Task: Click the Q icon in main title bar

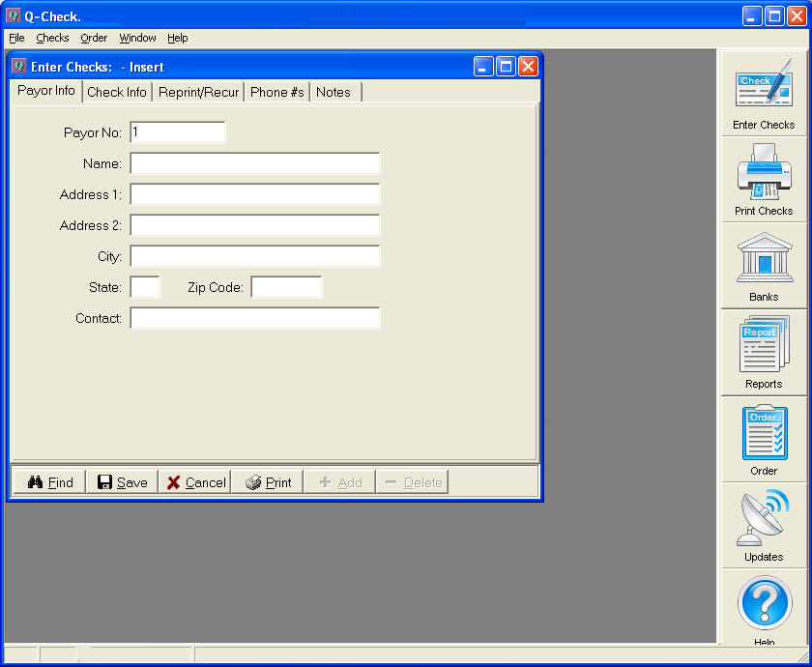Action: pyautogui.click(x=14, y=15)
